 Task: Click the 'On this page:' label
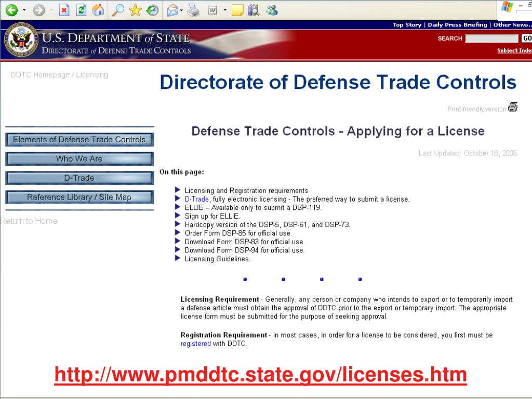[x=182, y=172]
